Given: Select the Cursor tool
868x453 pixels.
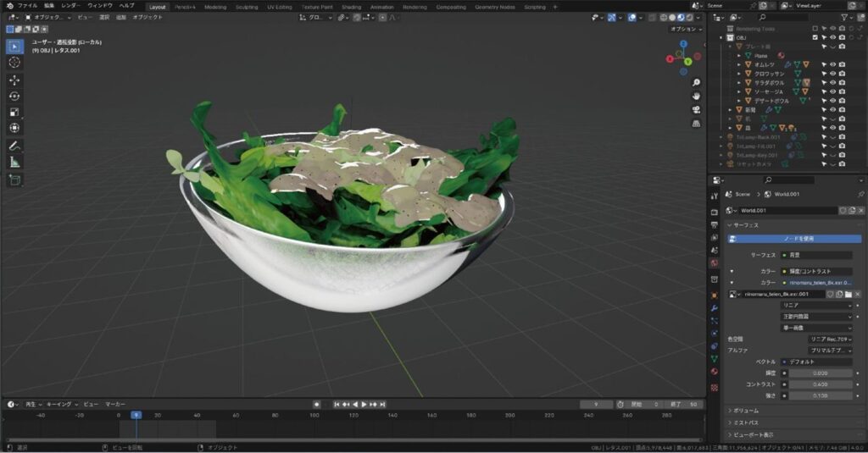Looking at the screenshot, I should coord(14,63).
